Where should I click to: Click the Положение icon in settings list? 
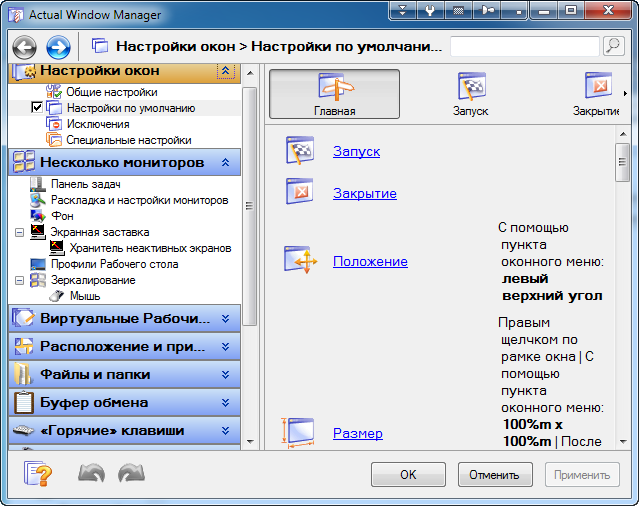pyautogui.click(x=300, y=261)
